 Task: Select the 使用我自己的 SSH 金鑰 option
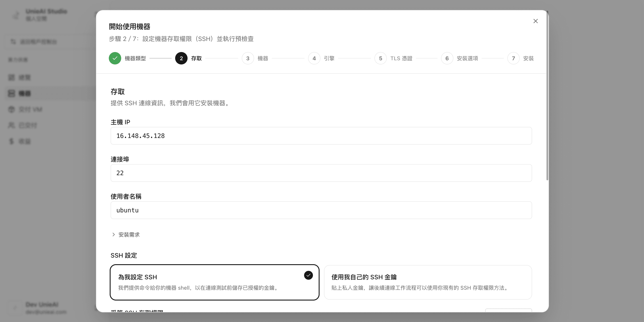428,282
